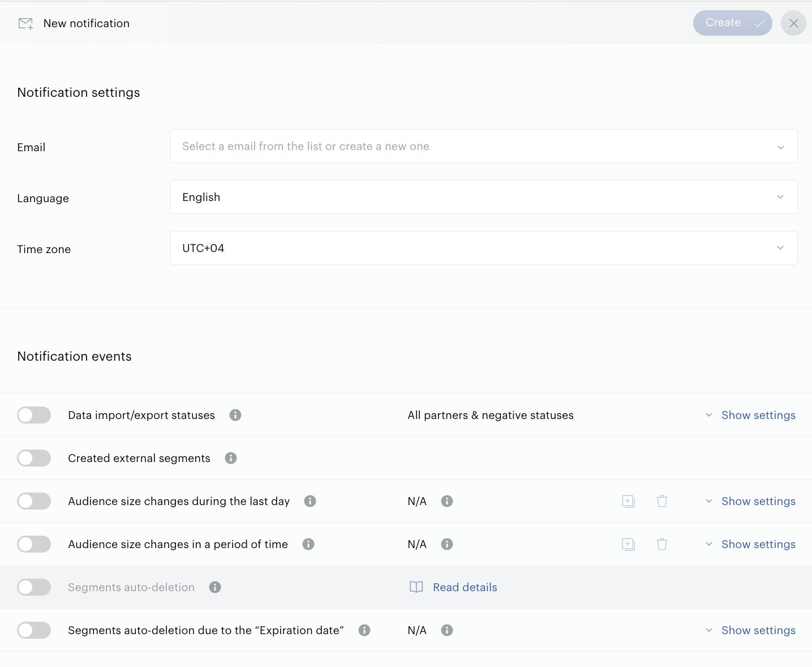Click N/A value in Expiration date row
This screenshot has width=812, height=667.
point(417,630)
